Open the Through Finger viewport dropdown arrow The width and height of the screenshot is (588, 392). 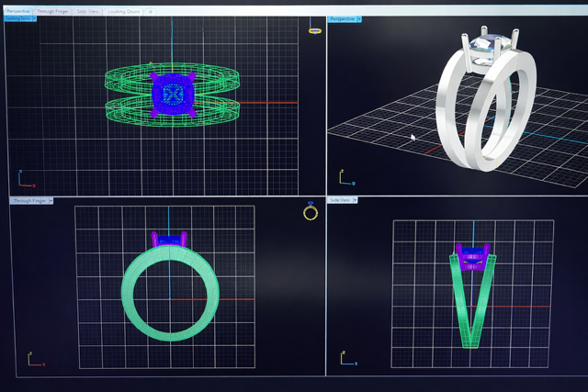51,200
